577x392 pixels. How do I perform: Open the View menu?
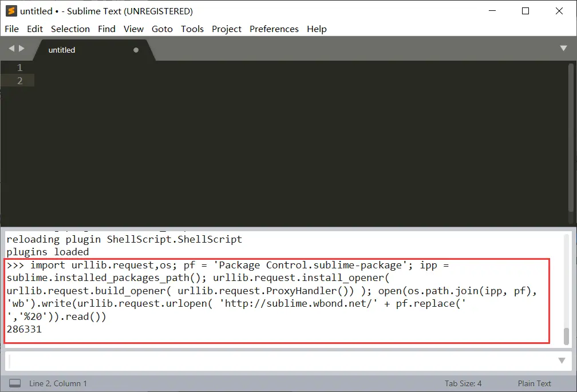[x=133, y=29]
